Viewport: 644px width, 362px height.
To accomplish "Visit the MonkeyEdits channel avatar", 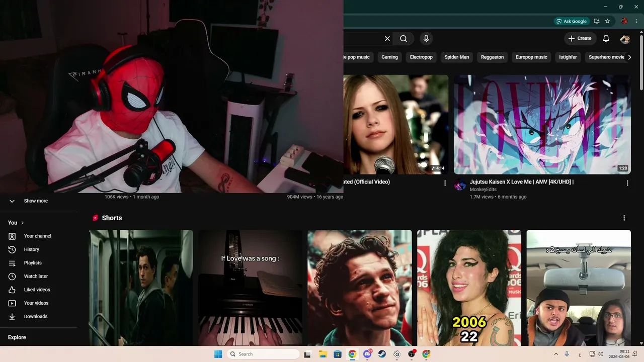I will coord(460,185).
